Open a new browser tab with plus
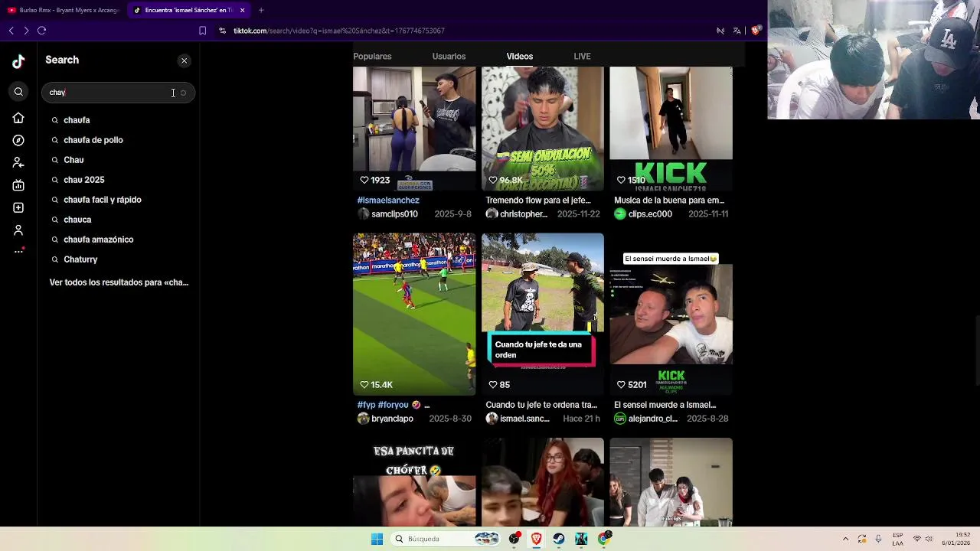 261,10
